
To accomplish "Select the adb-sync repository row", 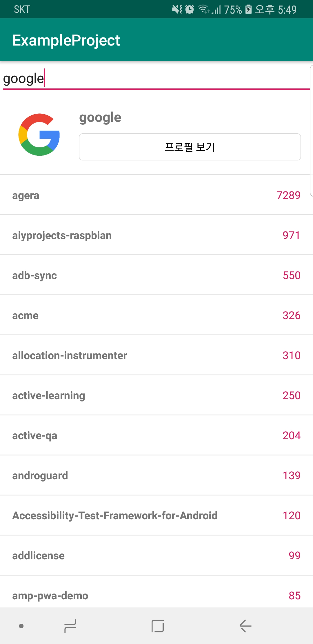I will pyautogui.click(x=156, y=275).
